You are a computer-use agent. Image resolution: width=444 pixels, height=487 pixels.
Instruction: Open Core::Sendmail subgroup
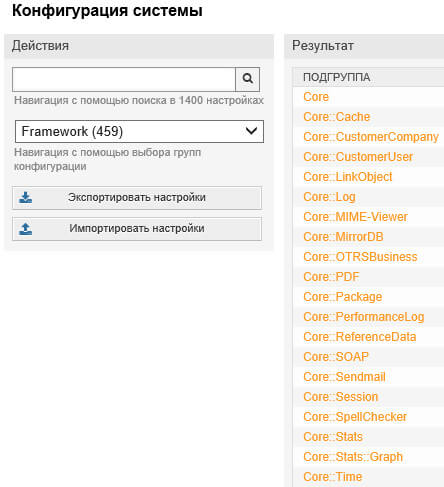point(344,377)
